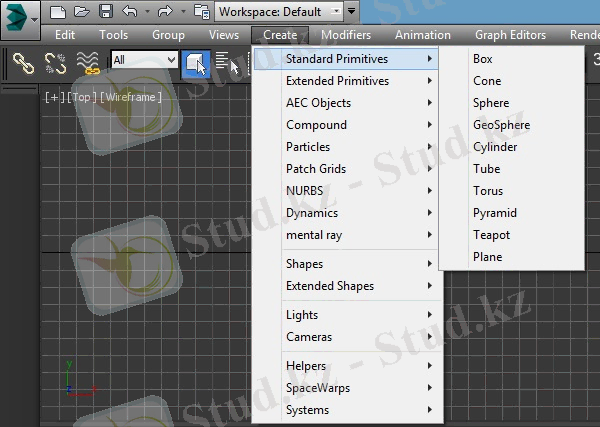Expand Compound submenu
The width and height of the screenshot is (600, 427).
(x=346, y=125)
